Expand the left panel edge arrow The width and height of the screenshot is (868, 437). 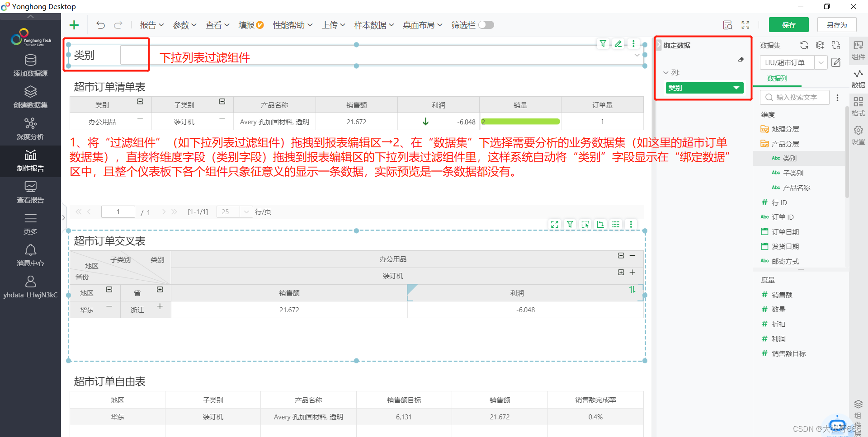pos(63,217)
